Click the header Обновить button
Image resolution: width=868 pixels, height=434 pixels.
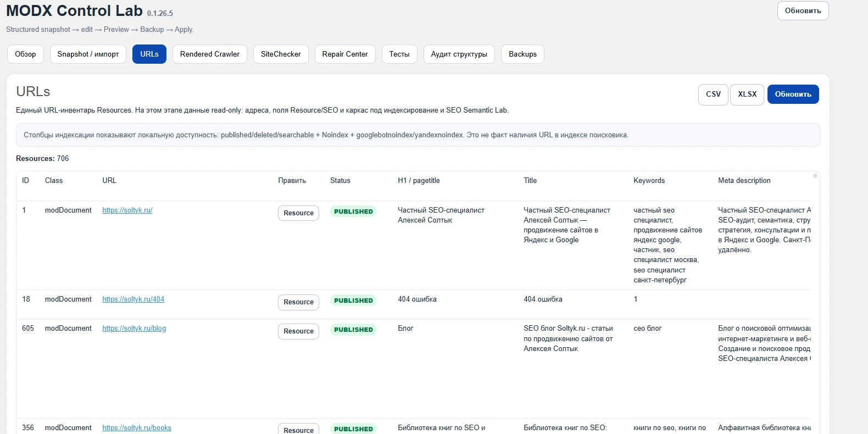click(x=803, y=10)
